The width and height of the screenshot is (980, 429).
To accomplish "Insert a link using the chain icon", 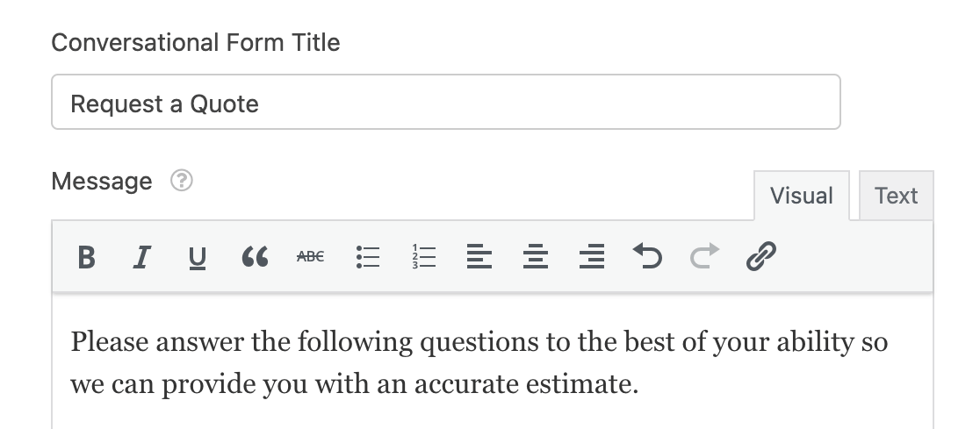I will coord(761,257).
